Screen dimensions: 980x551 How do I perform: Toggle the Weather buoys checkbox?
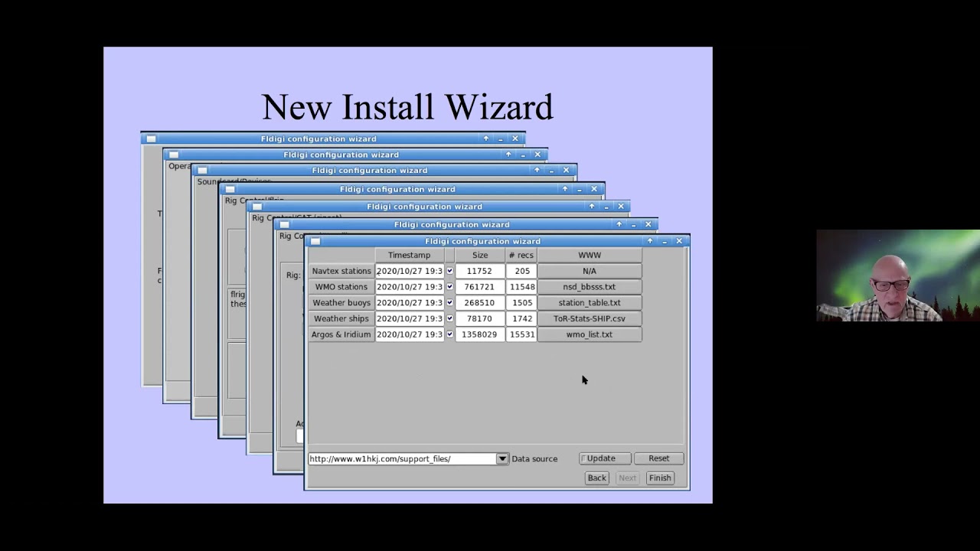449,303
